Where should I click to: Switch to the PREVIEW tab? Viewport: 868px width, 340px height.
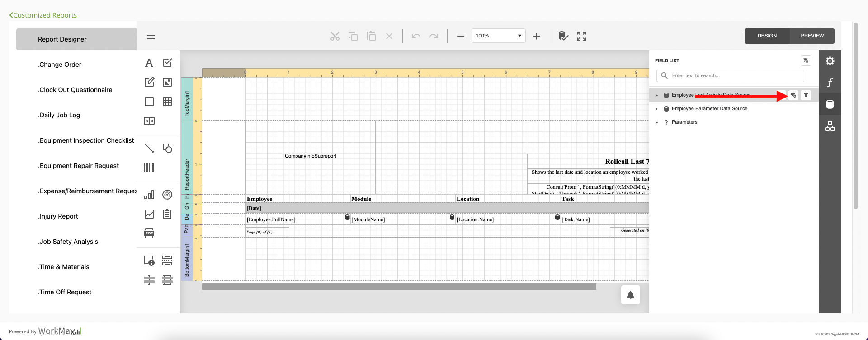coord(812,36)
